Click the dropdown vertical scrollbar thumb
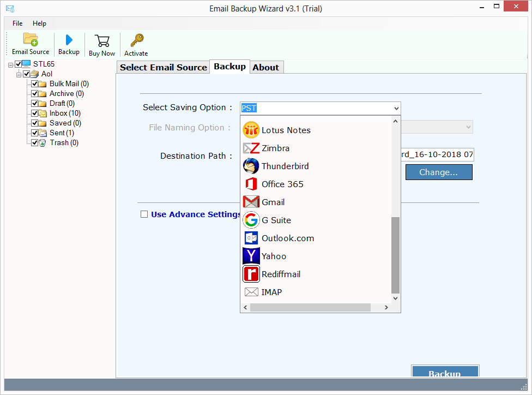Screen dimensions: 532x395 395,255
